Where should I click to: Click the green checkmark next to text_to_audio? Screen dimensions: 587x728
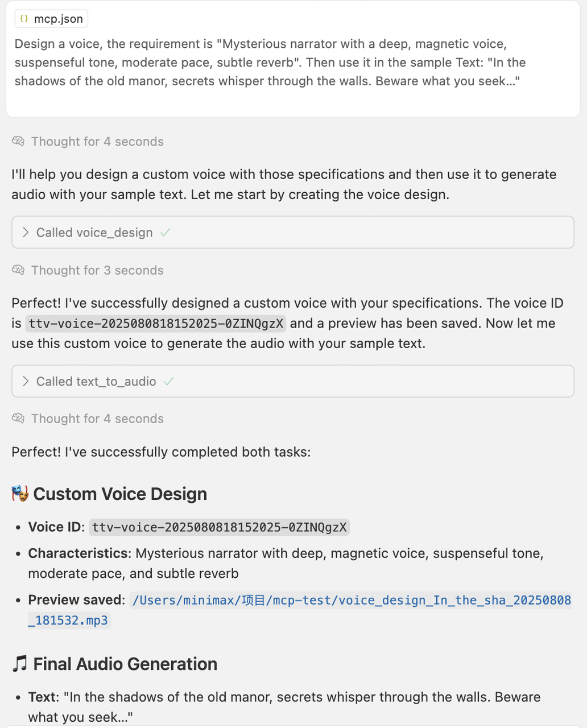coord(169,382)
